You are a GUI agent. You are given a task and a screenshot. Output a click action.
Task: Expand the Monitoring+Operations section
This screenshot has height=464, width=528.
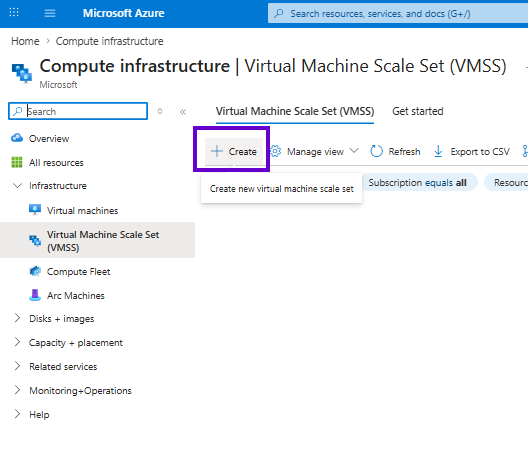17,390
